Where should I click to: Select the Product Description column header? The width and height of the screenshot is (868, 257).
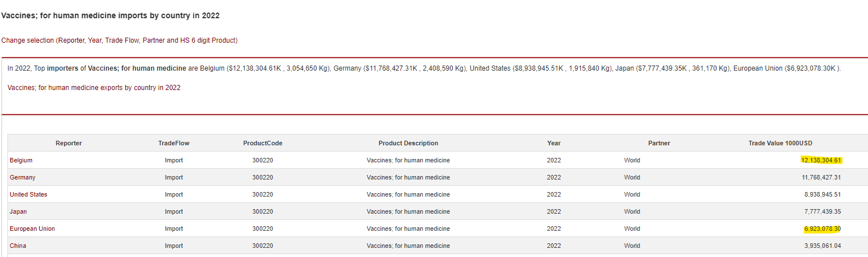(x=408, y=143)
